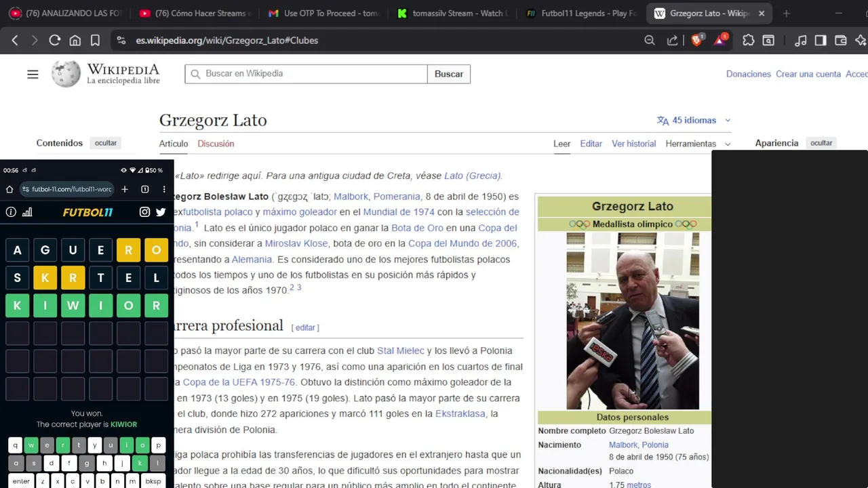Open Brave Rewards triangle icon
This screenshot has width=868, height=488.
(x=720, y=40)
